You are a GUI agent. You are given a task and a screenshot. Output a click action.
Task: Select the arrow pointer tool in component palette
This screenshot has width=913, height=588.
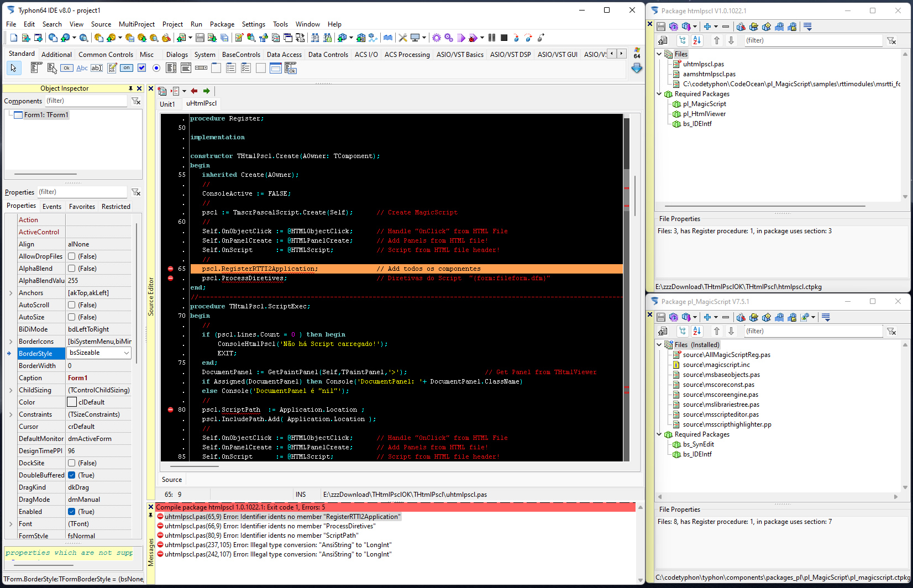point(14,68)
